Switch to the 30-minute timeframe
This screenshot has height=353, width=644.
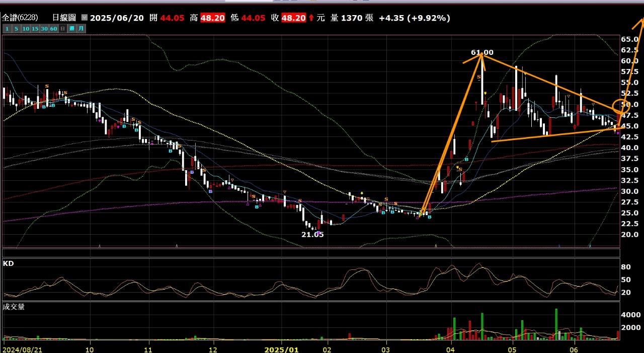[45, 29]
